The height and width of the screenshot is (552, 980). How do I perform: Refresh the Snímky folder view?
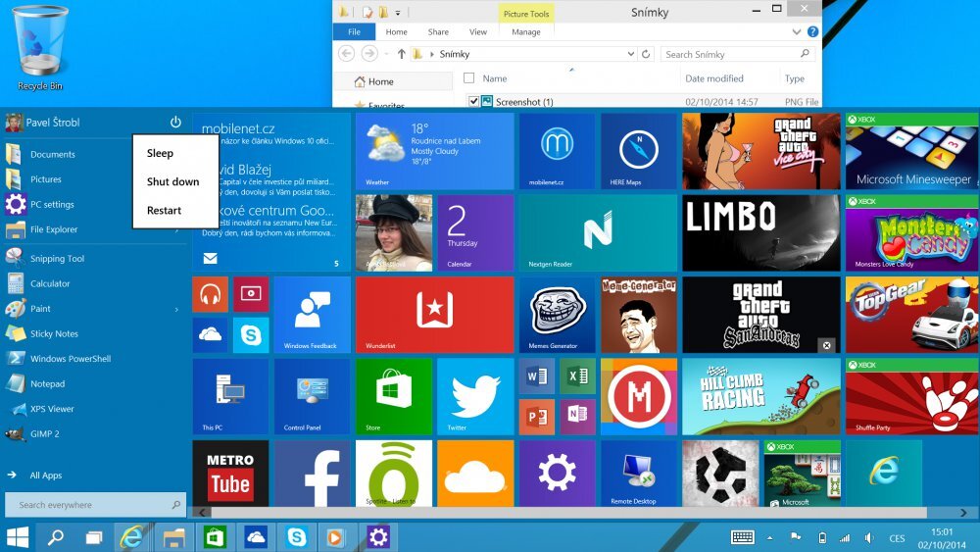(646, 54)
